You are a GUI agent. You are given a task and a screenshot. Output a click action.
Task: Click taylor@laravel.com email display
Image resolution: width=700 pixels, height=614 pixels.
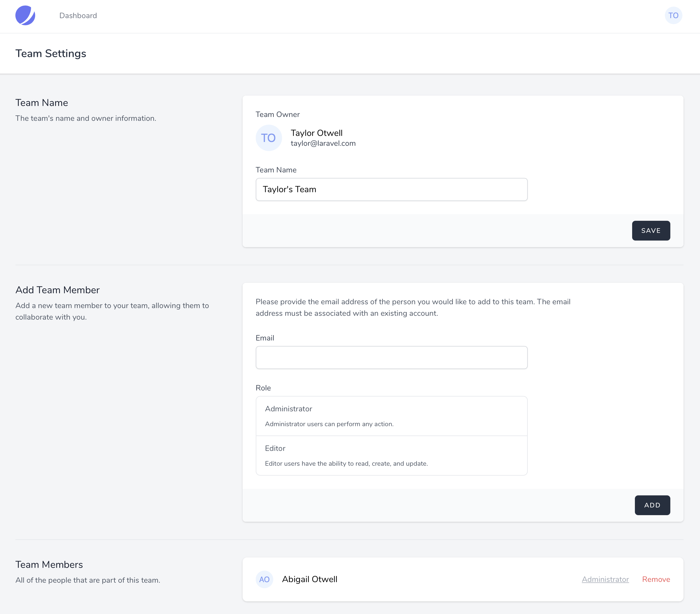coord(323,143)
